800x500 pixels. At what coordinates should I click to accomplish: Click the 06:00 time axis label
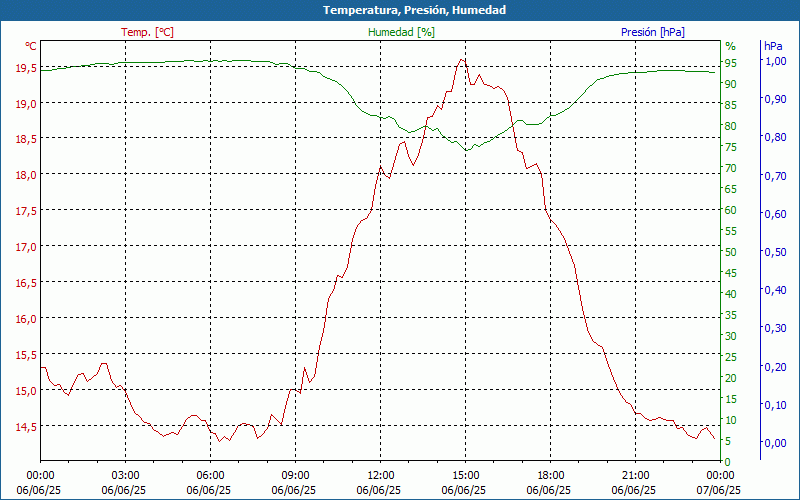tap(210, 476)
